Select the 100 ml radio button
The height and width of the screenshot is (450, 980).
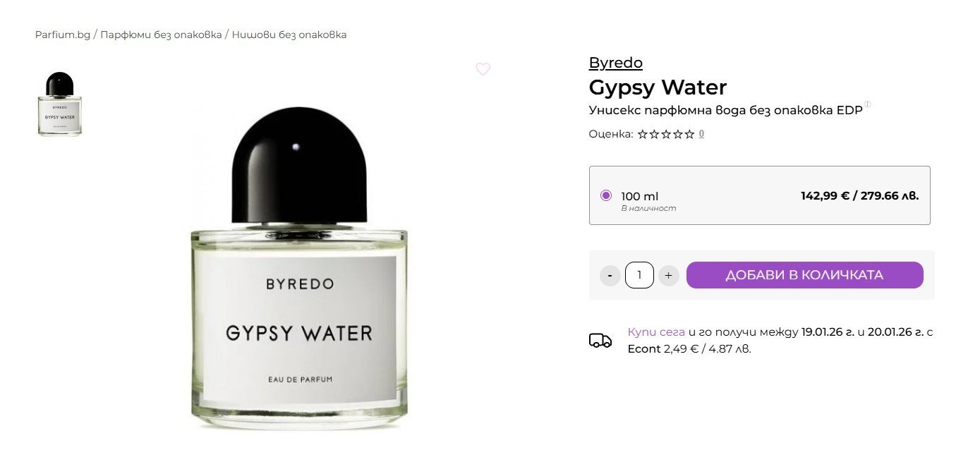pyautogui.click(x=605, y=195)
